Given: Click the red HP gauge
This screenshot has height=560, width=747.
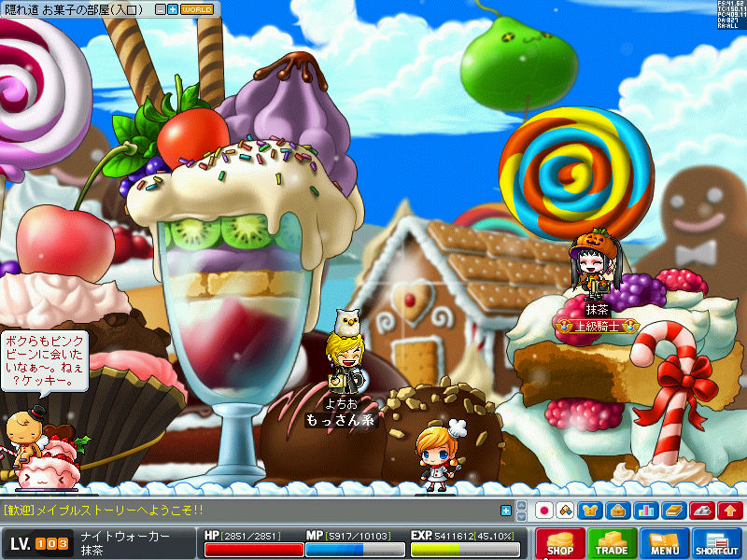Looking at the screenshot, I should click(254, 550).
